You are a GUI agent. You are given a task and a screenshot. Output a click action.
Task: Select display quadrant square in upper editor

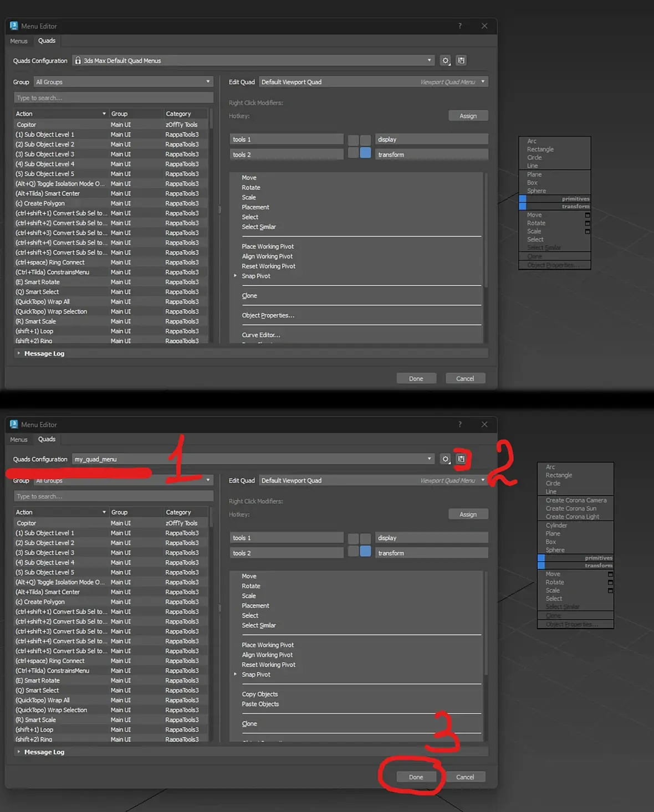coord(365,140)
